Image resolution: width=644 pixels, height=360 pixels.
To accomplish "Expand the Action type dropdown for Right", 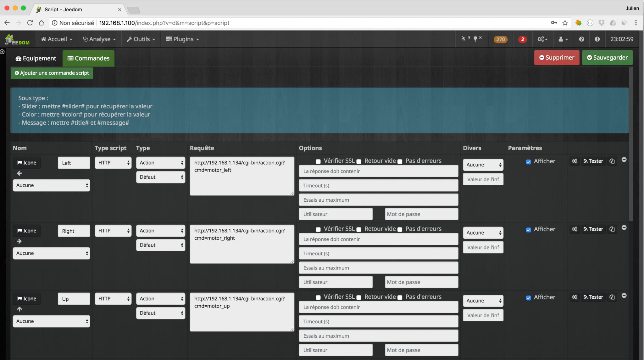I will 160,231.
